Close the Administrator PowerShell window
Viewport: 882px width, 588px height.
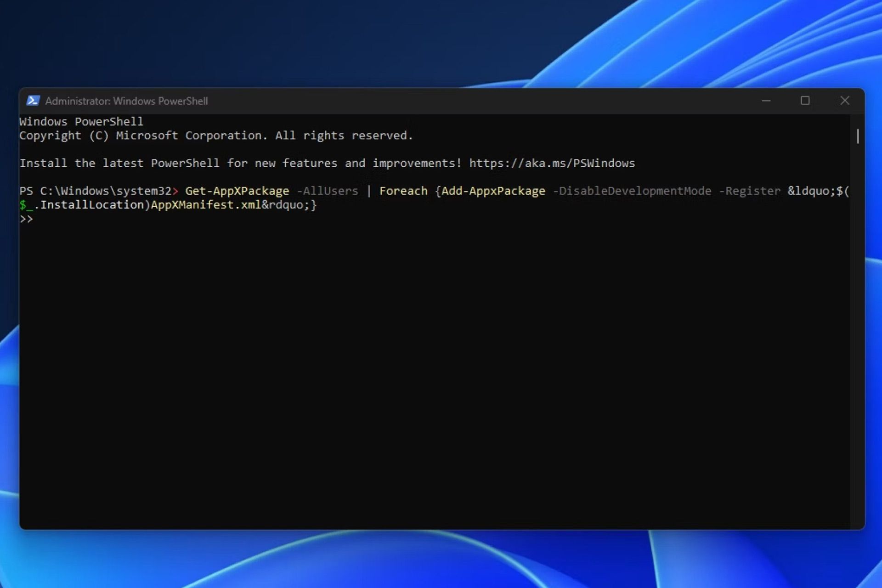844,101
